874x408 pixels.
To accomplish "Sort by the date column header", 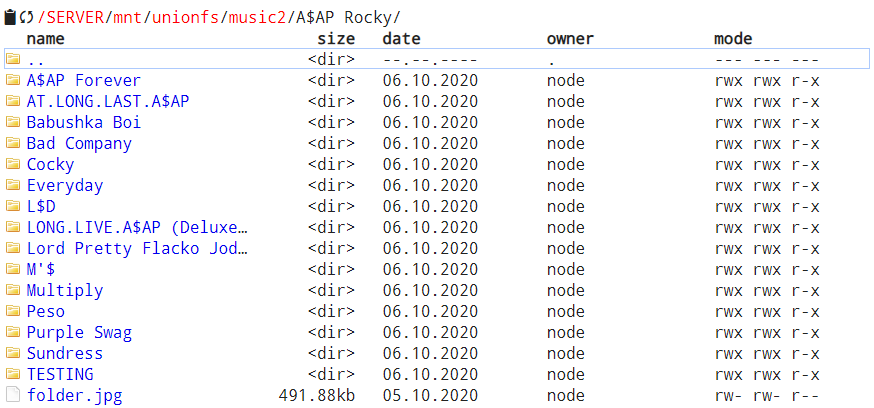I will coord(401,38).
